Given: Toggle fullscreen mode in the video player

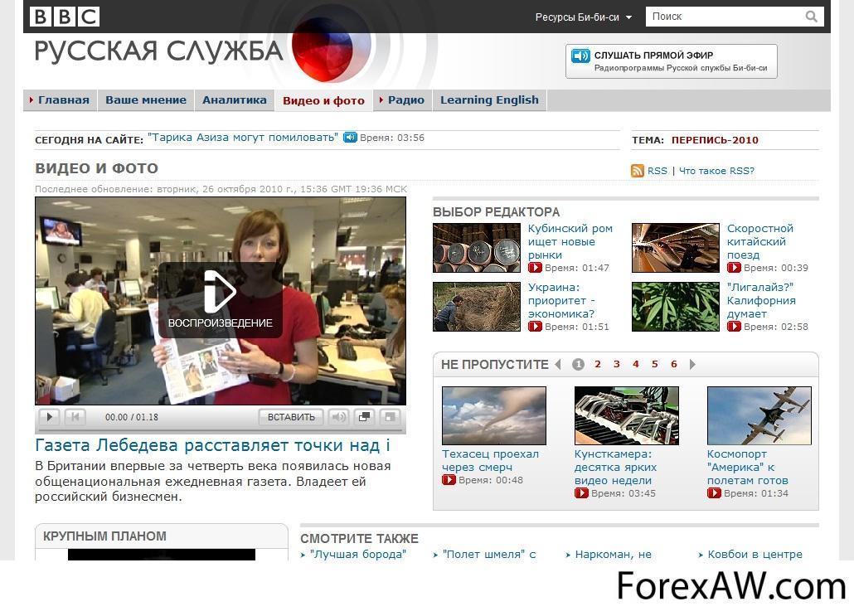Looking at the screenshot, I should pyautogui.click(x=390, y=417).
